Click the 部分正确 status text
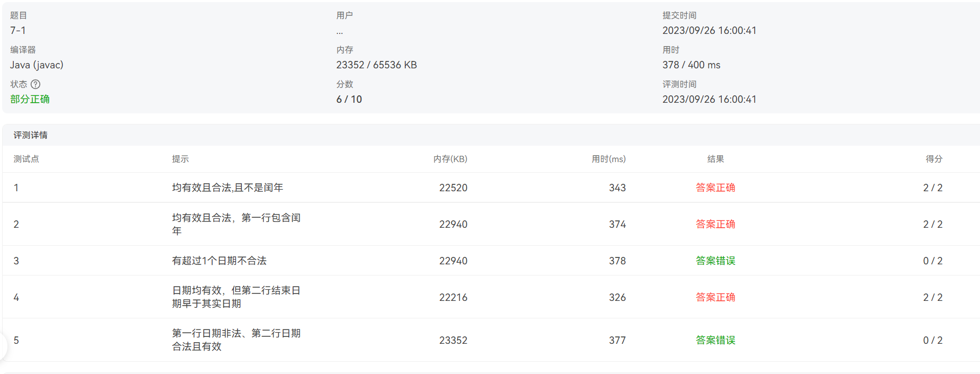 (30, 99)
